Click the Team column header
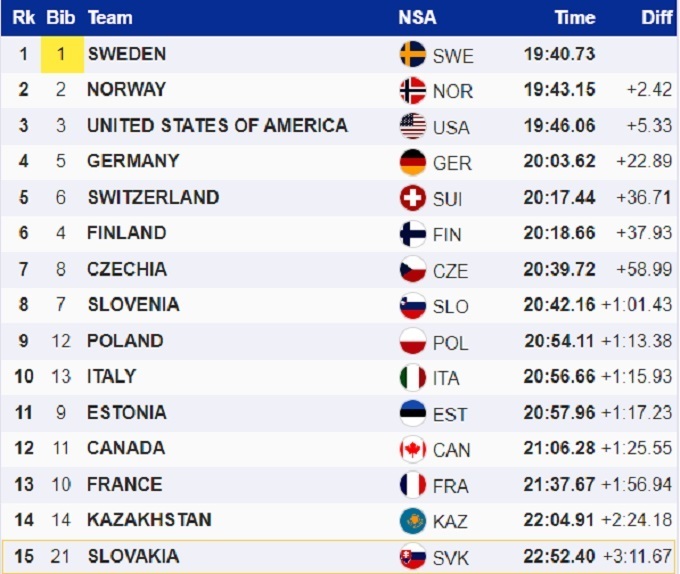Image resolution: width=680 pixels, height=574 pixels. coord(110,18)
